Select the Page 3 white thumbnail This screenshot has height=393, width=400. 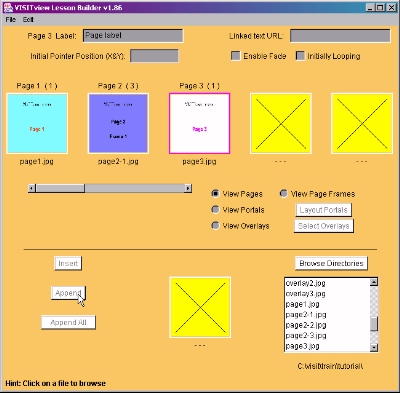click(x=199, y=123)
